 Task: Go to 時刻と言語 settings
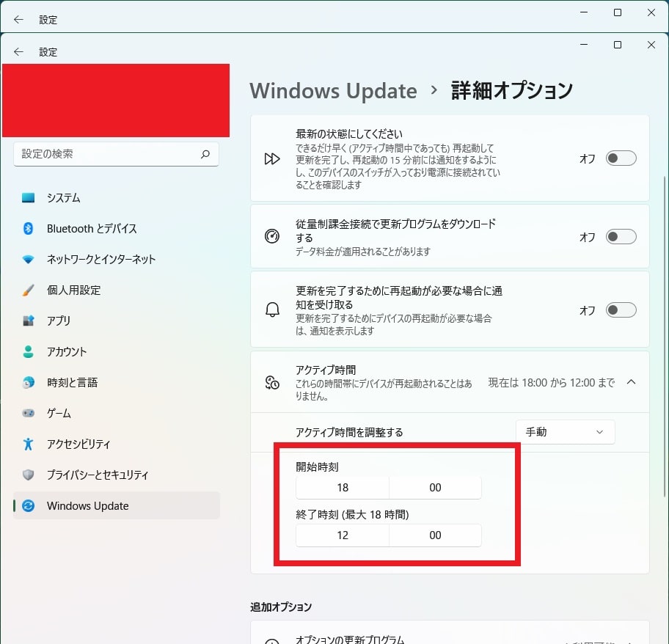(117, 383)
